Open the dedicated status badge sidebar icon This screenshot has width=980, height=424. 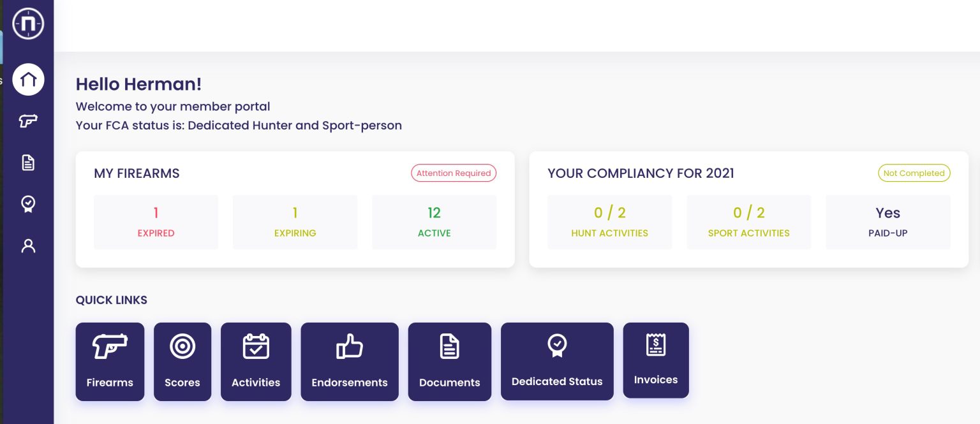tap(28, 204)
